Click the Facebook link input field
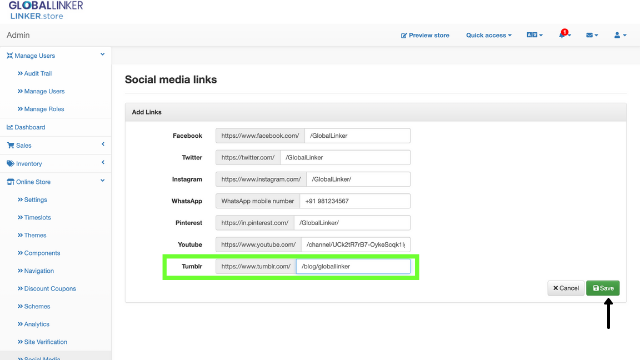Viewport: 640px width, 360px height. click(358, 136)
